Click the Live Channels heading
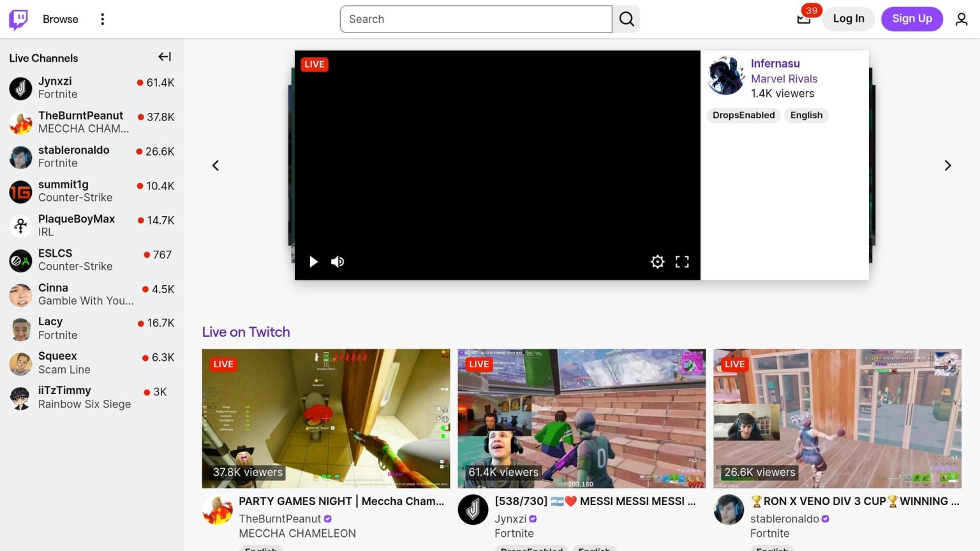This screenshot has height=551, width=980. click(x=43, y=58)
